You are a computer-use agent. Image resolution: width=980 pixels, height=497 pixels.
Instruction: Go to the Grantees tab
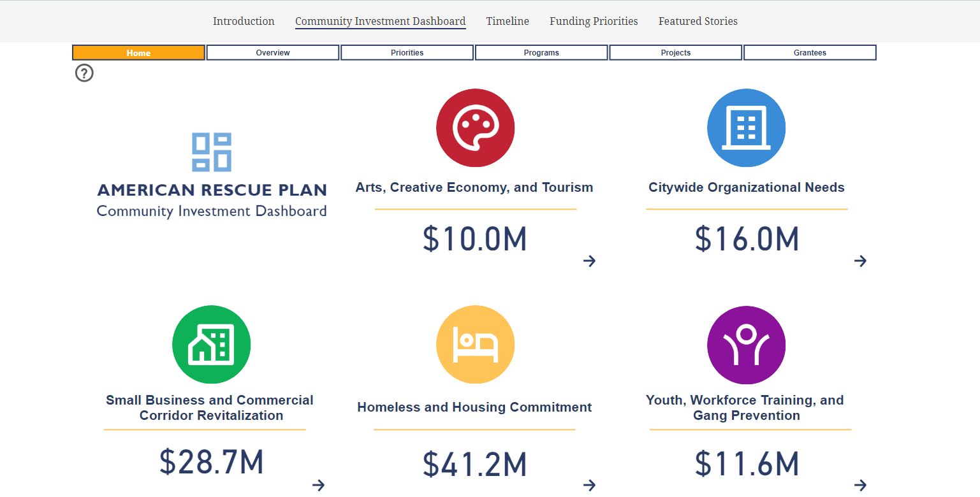[x=810, y=53]
